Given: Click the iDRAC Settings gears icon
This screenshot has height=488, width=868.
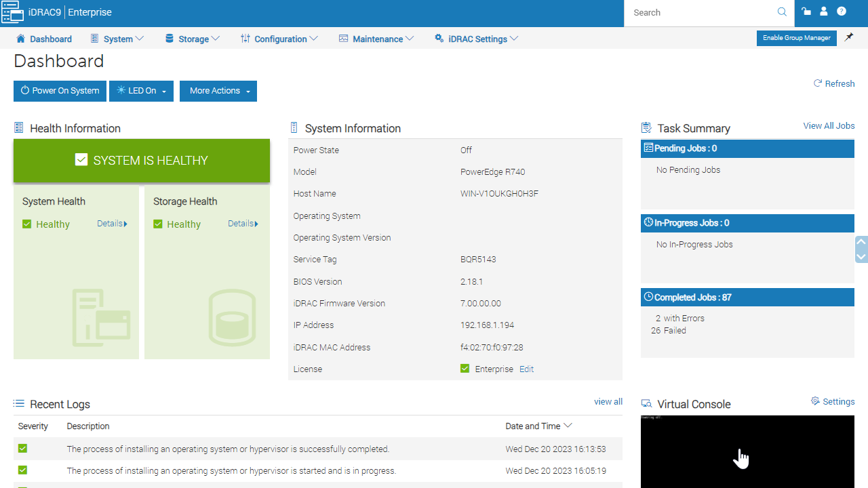Looking at the screenshot, I should [x=439, y=39].
